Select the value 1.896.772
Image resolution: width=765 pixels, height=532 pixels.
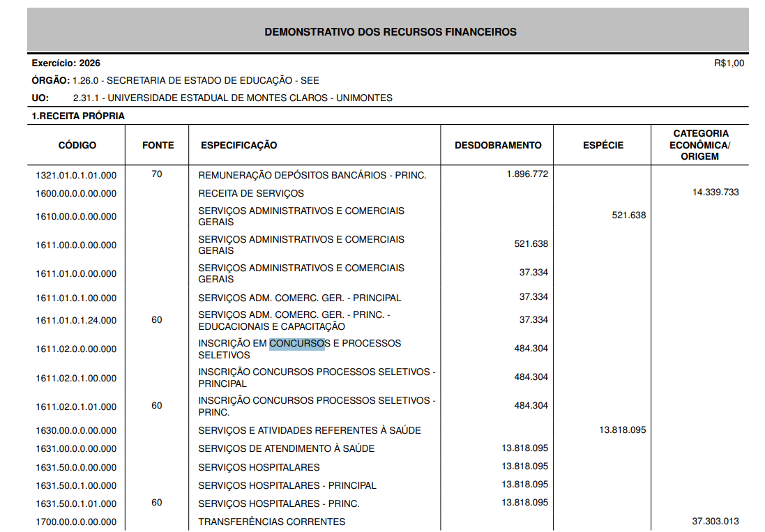click(x=527, y=174)
